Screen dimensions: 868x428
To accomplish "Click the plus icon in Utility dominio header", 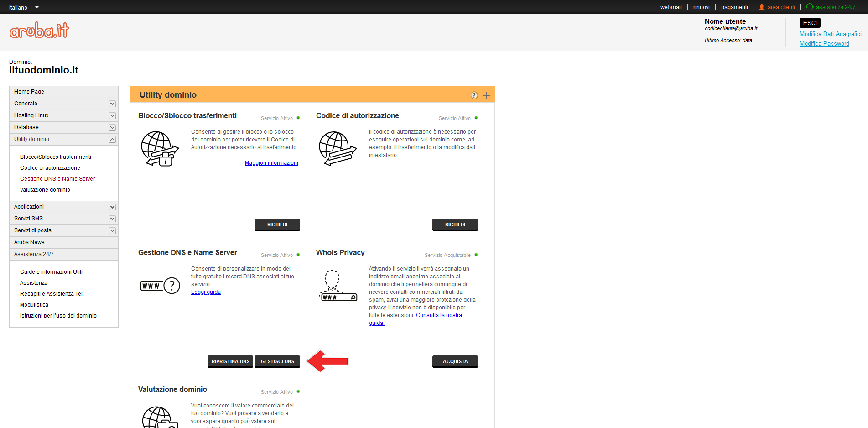I will (x=486, y=95).
